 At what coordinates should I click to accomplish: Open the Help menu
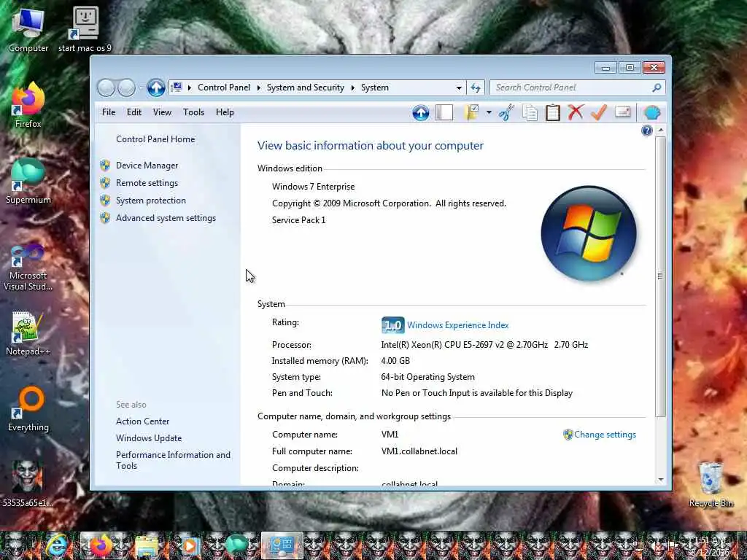point(225,112)
